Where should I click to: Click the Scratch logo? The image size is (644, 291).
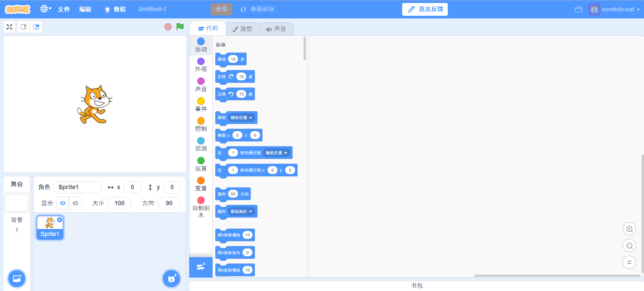pos(18,9)
